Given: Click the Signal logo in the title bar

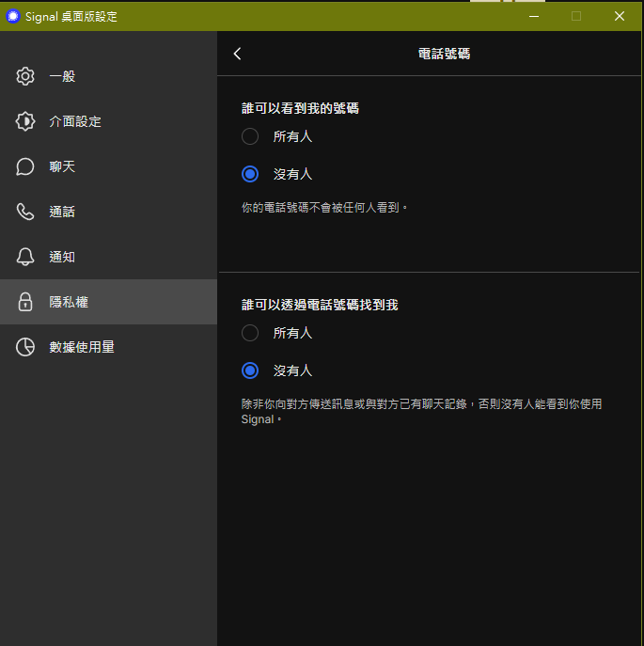Looking at the screenshot, I should click(13, 16).
